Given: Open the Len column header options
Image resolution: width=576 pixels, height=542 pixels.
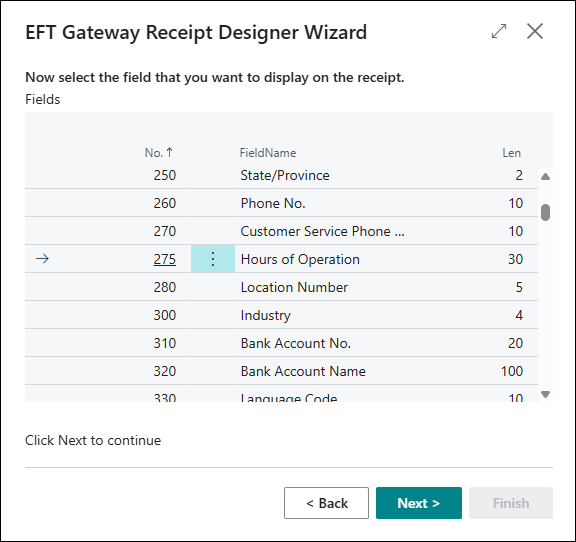Looking at the screenshot, I should (511, 152).
